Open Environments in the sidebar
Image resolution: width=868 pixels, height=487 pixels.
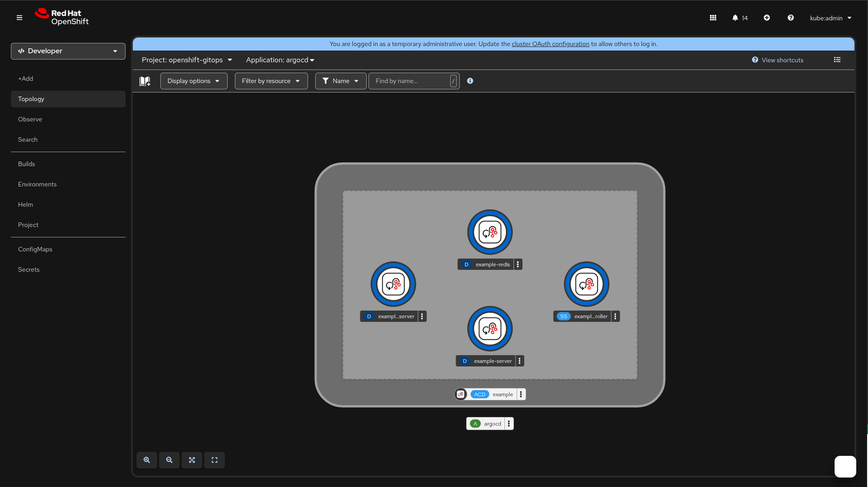tap(68, 184)
